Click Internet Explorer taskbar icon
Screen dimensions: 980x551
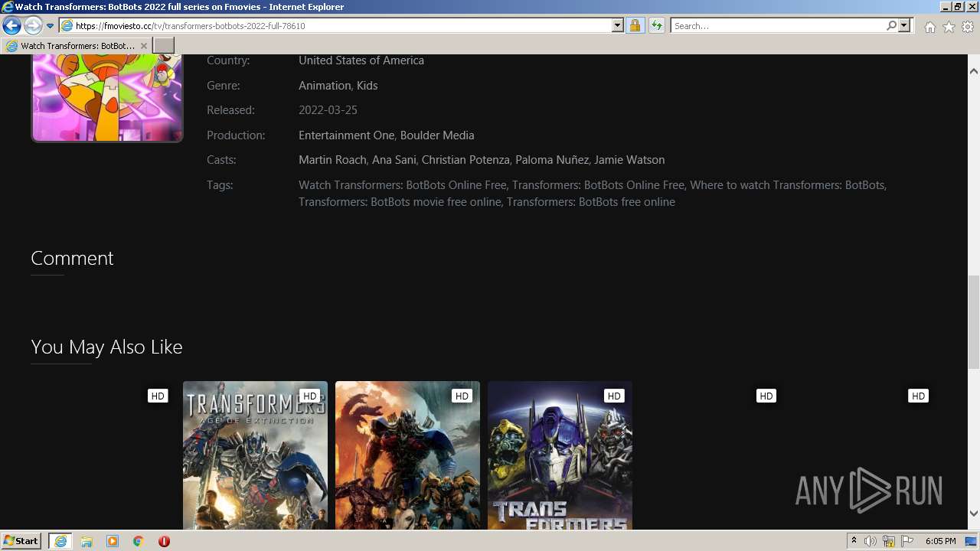[x=60, y=541]
